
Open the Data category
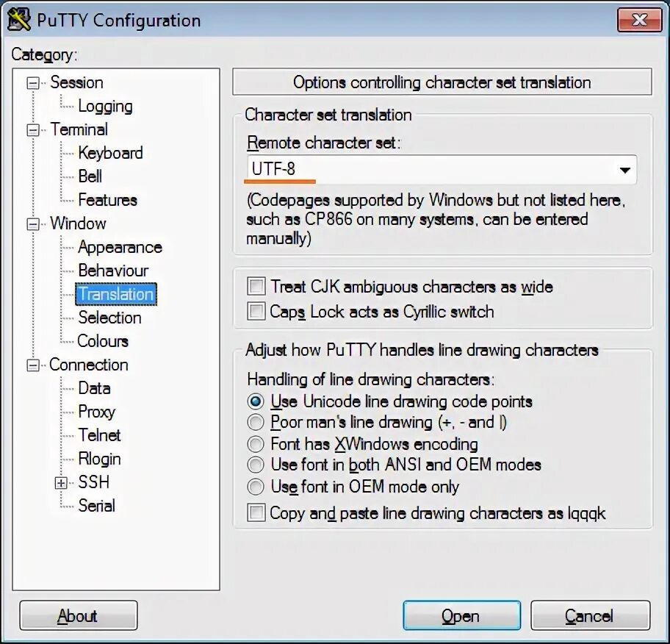coord(95,388)
